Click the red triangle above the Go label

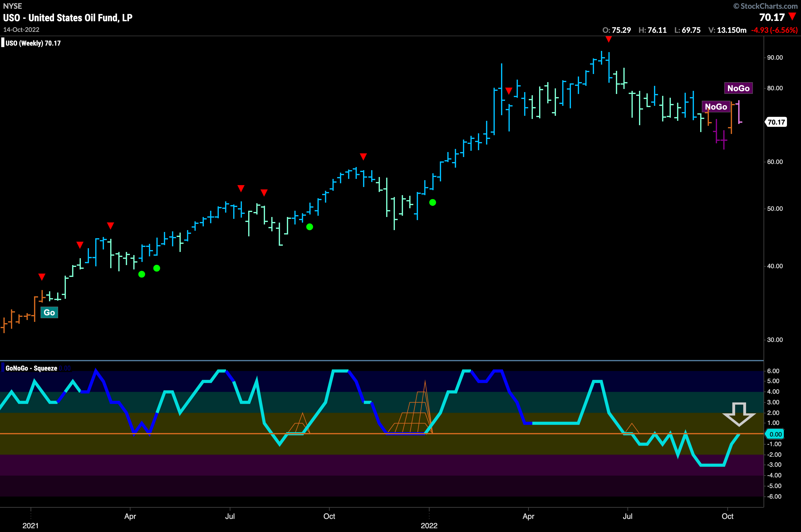pos(42,277)
